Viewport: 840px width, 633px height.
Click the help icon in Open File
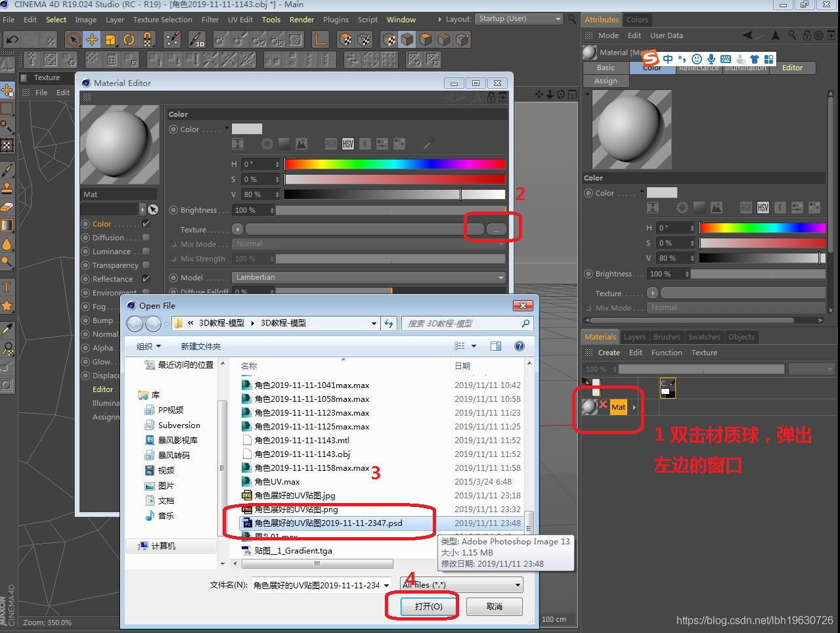519,346
